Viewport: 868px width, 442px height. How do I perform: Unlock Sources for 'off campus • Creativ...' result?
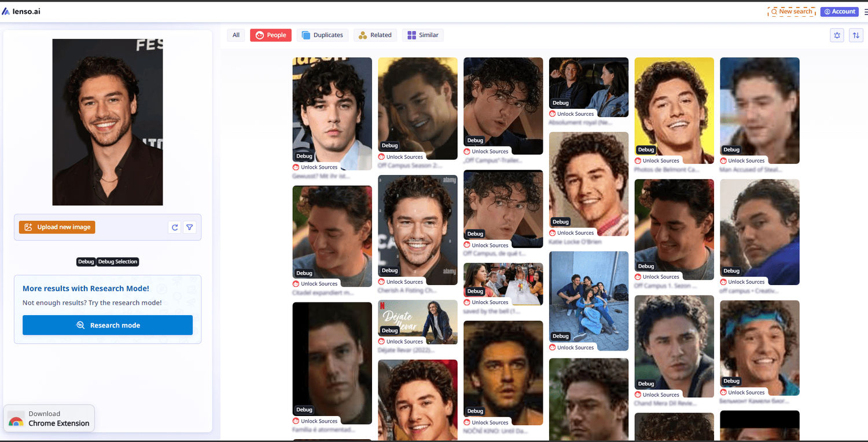(742, 282)
